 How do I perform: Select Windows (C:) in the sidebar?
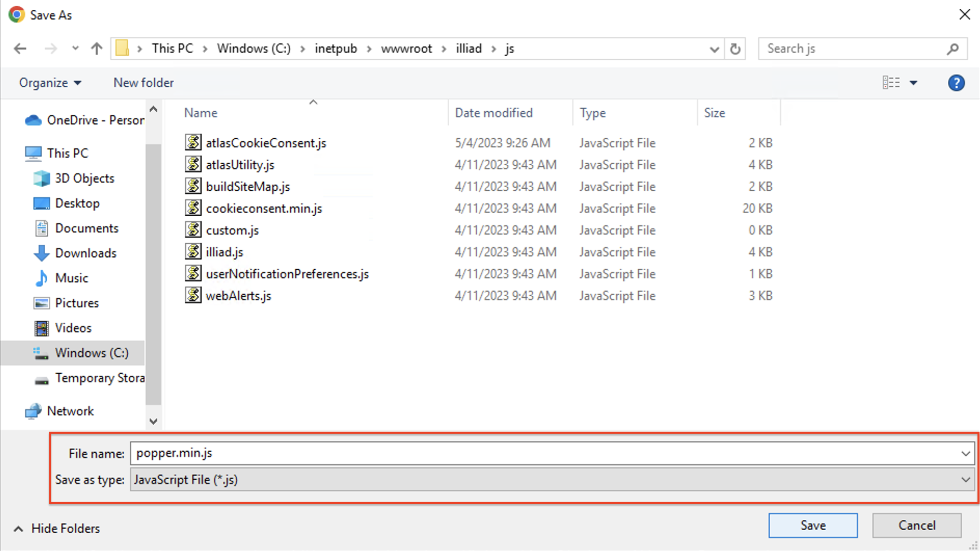pyautogui.click(x=91, y=352)
